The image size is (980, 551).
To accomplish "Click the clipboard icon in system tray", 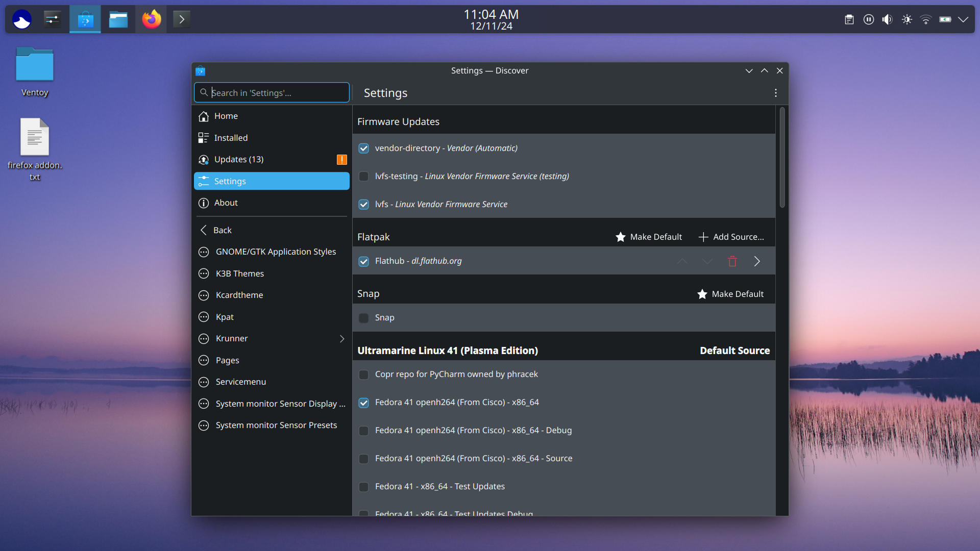I will (849, 19).
